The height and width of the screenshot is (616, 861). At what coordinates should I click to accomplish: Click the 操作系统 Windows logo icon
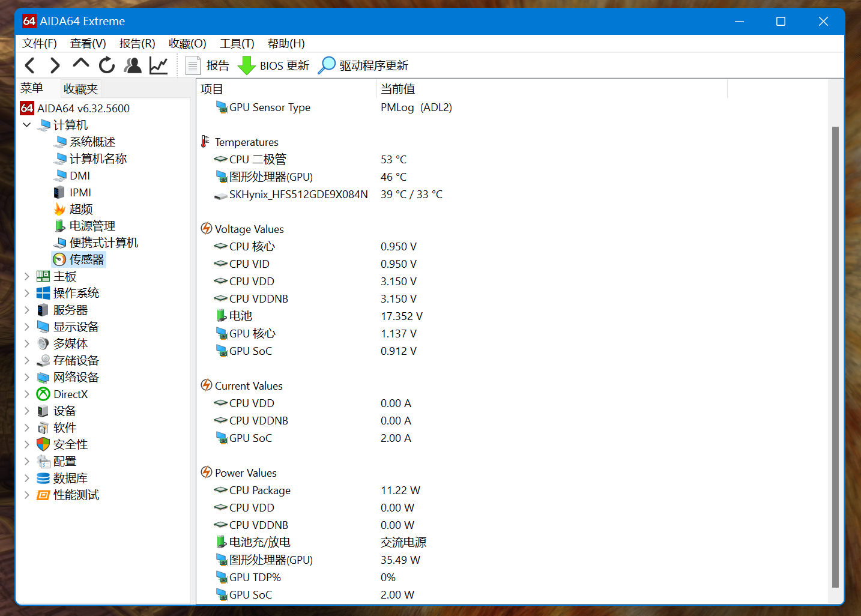click(x=43, y=293)
